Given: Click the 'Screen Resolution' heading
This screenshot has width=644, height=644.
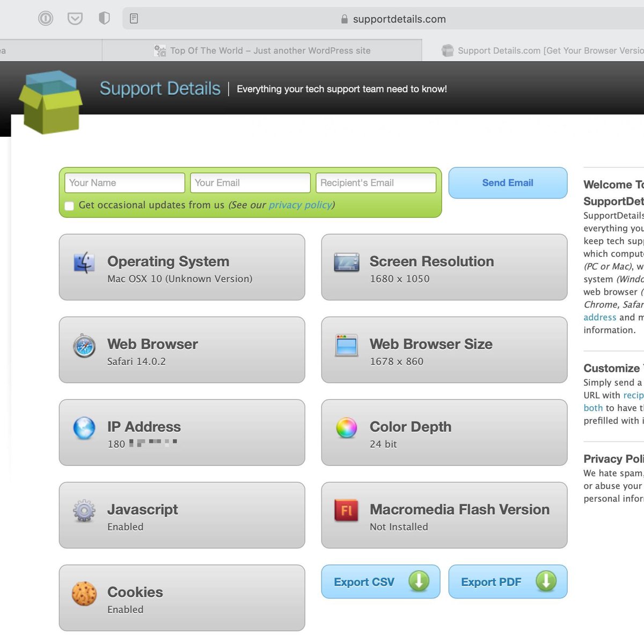Looking at the screenshot, I should click(x=432, y=261).
